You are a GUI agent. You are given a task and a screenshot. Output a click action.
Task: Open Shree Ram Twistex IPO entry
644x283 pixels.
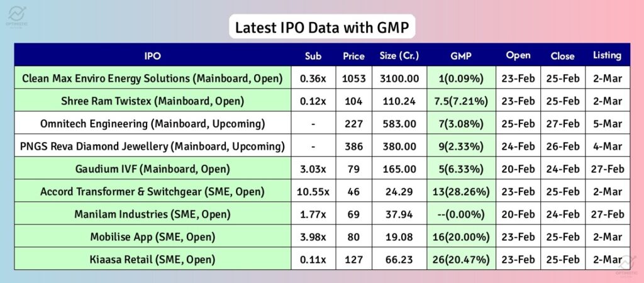(152, 101)
